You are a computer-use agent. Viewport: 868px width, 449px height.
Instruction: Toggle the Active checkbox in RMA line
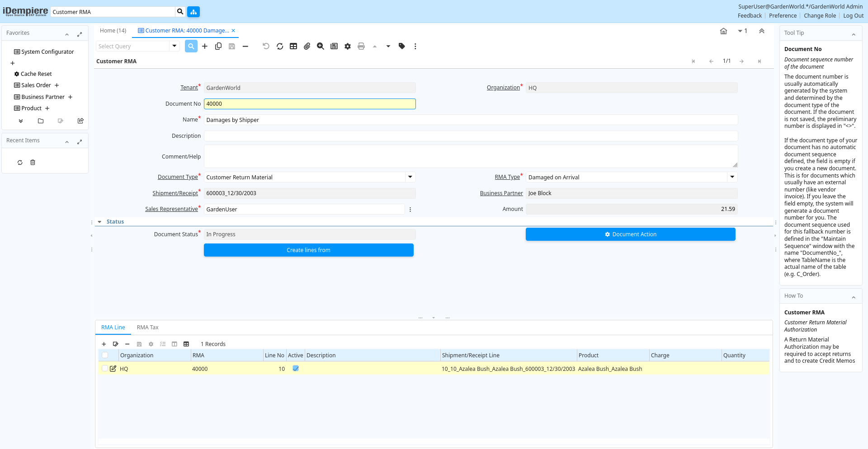(x=296, y=369)
